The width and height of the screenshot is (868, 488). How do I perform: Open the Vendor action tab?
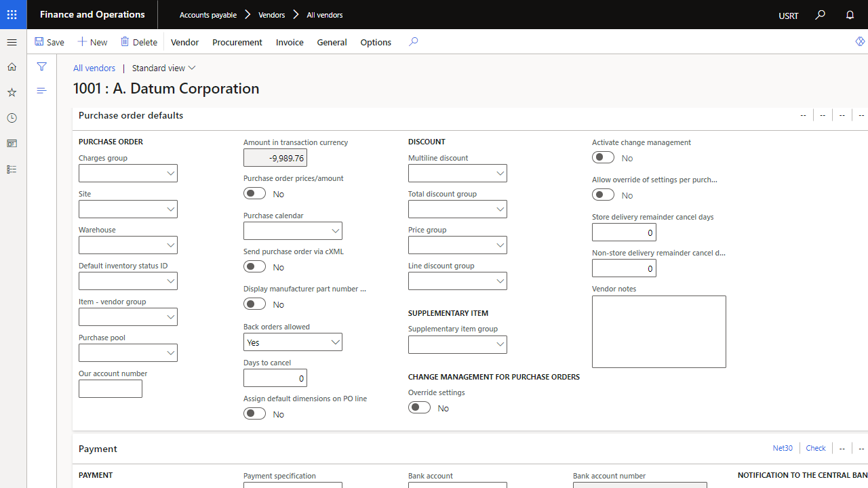[x=184, y=42]
